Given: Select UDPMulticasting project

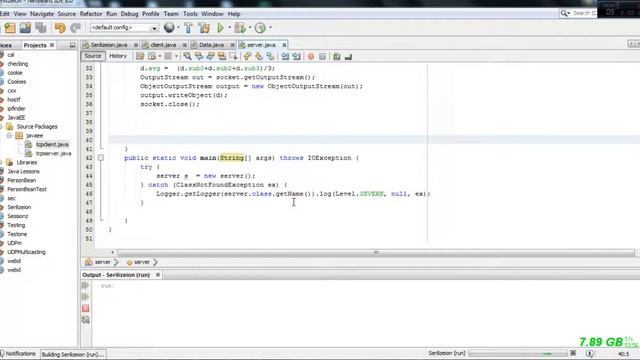Looking at the screenshot, I should (26, 252).
